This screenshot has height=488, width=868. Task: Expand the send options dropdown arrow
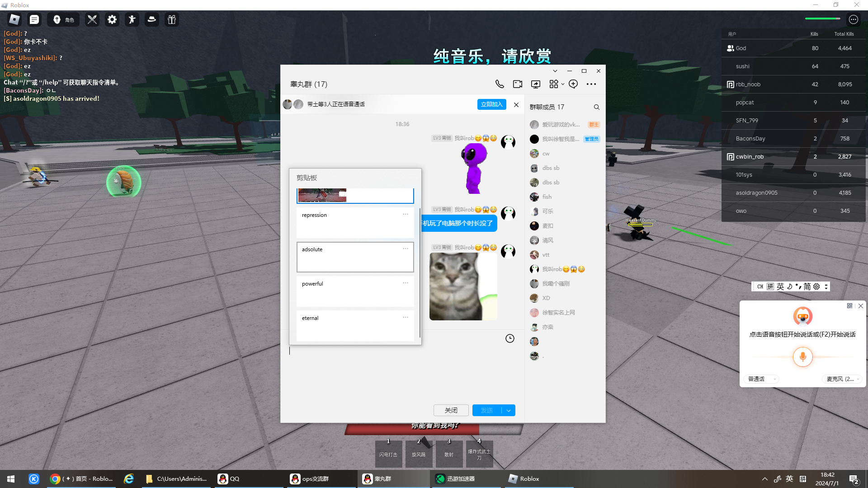click(x=509, y=410)
